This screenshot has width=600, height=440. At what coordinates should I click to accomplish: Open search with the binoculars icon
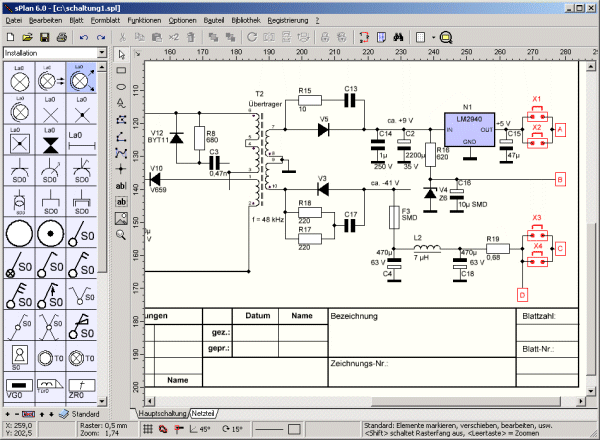[x=398, y=37]
